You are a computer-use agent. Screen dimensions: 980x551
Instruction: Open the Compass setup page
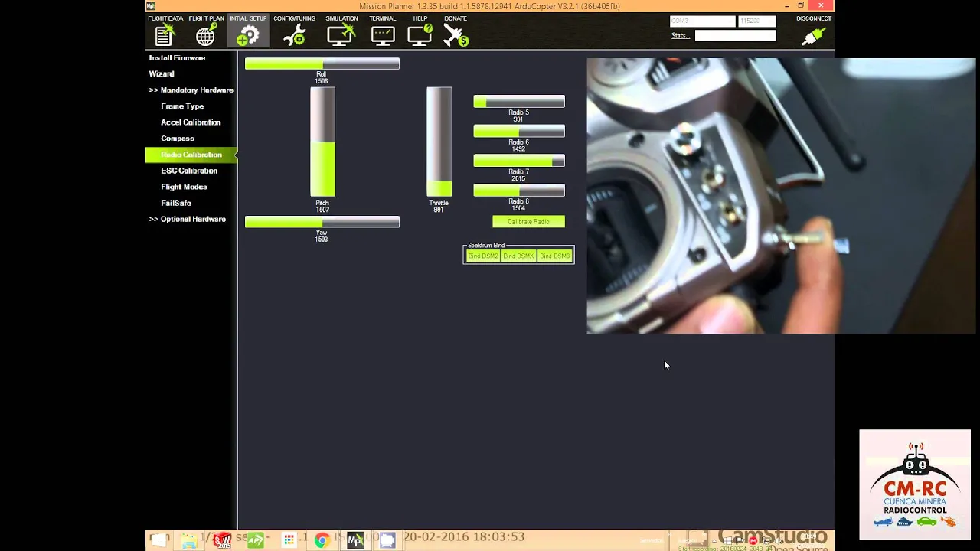[178, 139]
